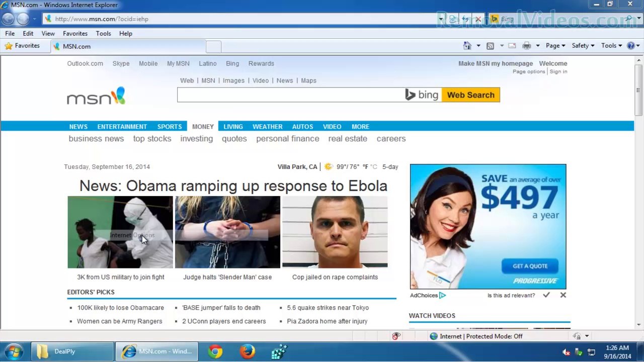Click the Favorites star button
The height and width of the screenshot is (362, 644).
(x=22, y=46)
